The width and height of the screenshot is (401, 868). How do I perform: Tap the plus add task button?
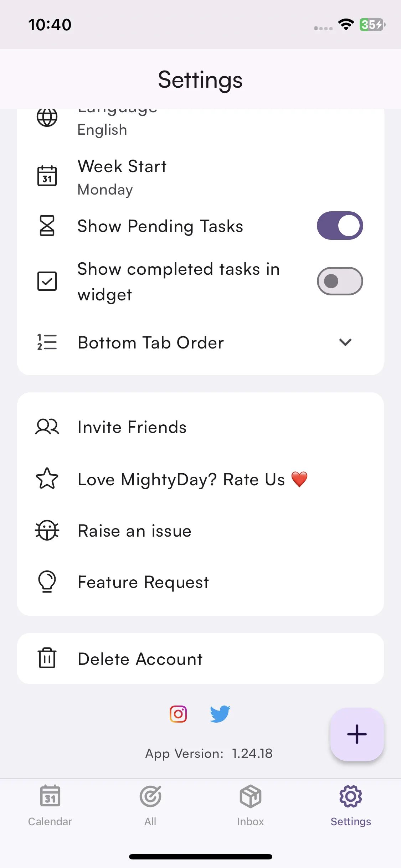[357, 734]
